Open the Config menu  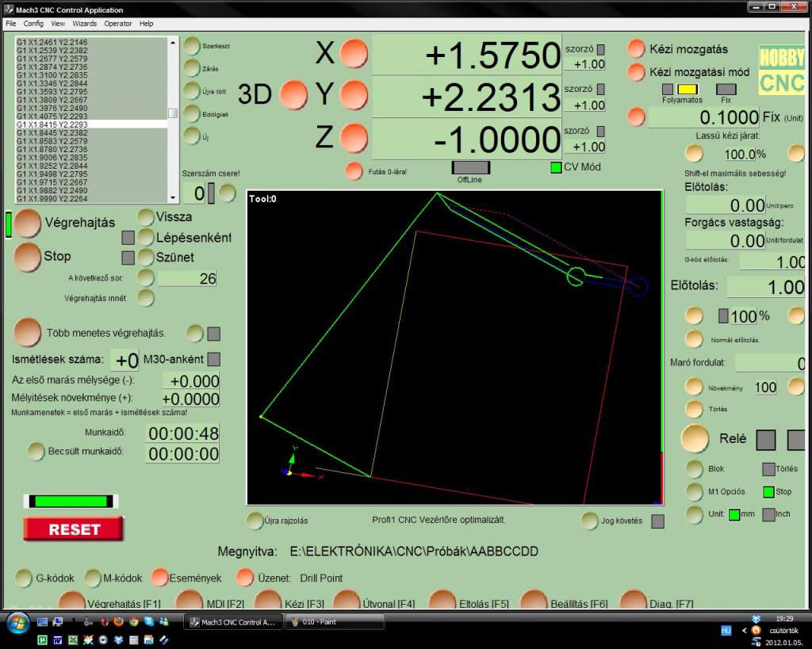coord(33,23)
